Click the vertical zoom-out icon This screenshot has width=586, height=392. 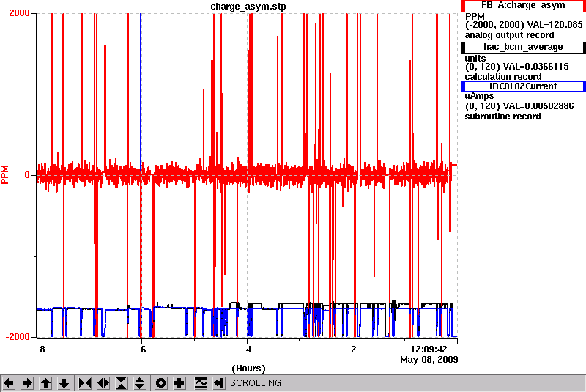pos(140,383)
